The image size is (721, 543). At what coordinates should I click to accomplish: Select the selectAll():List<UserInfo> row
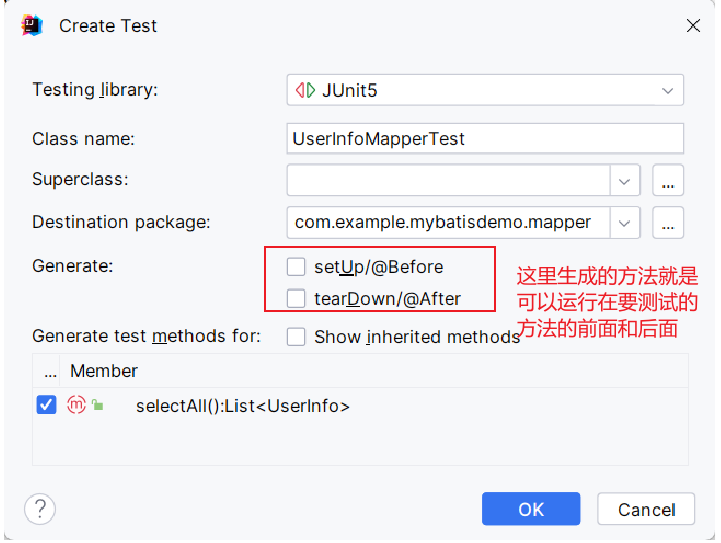(243, 406)
